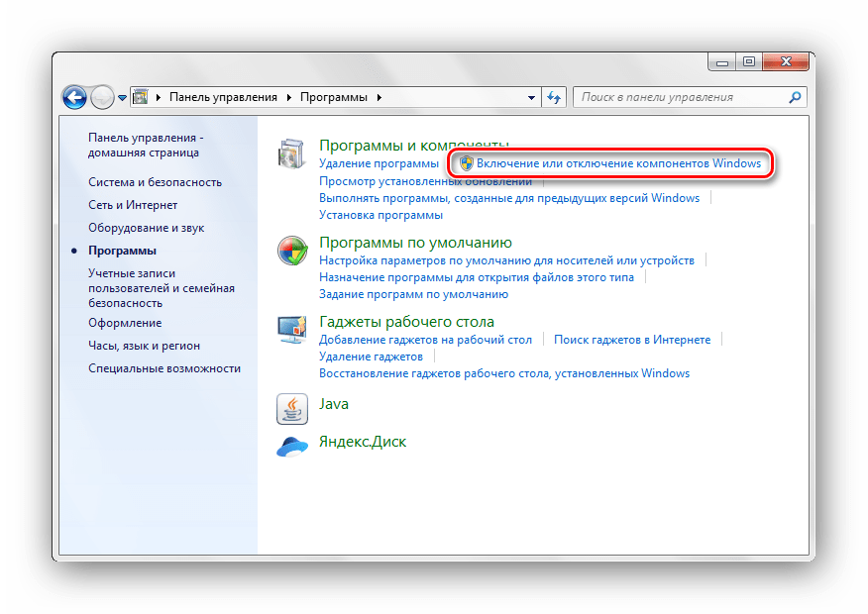Screen dimensions: 868x614
Task: Select Программы in the sidebar
Action: click(122, 250)
